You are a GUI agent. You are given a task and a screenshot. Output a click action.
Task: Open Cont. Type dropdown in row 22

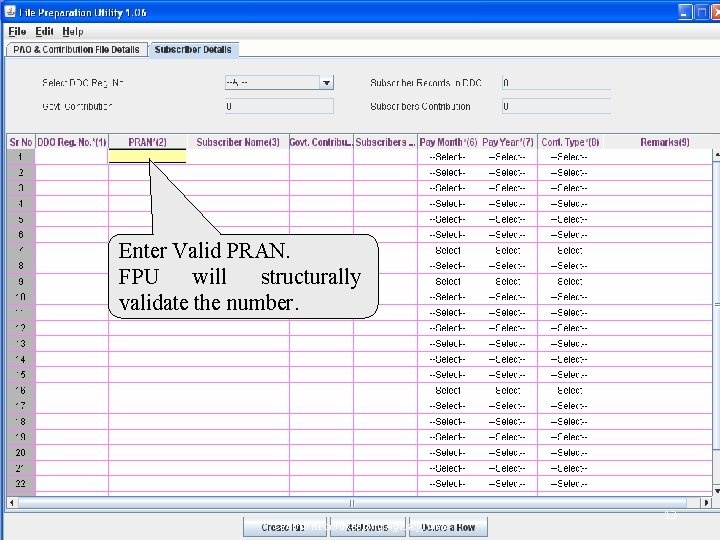coord(569,484)
